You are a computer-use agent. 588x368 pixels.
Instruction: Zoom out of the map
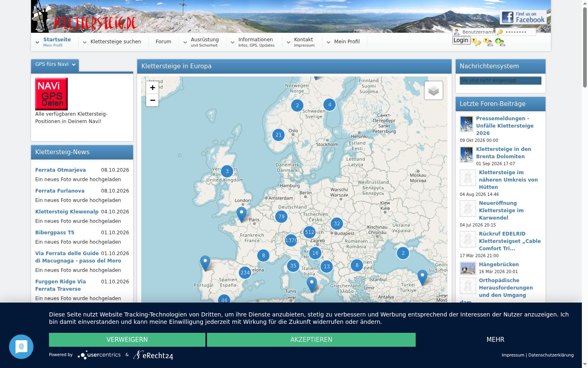pos(152,100)
